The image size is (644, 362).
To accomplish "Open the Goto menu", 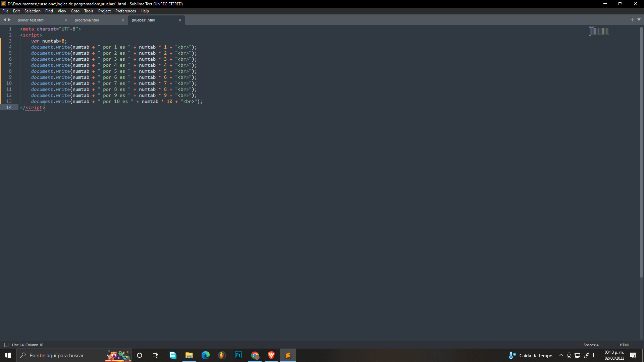I will [75, 11].
